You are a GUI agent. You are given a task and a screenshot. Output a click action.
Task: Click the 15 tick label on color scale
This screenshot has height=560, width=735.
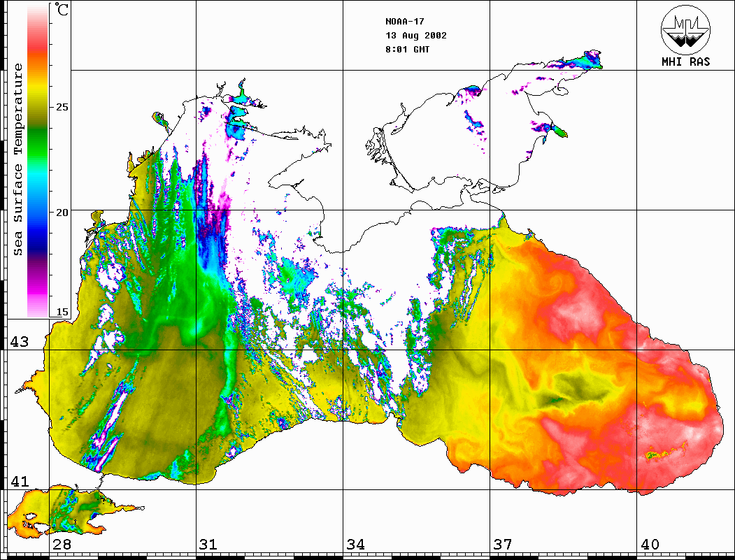(62, 313)
